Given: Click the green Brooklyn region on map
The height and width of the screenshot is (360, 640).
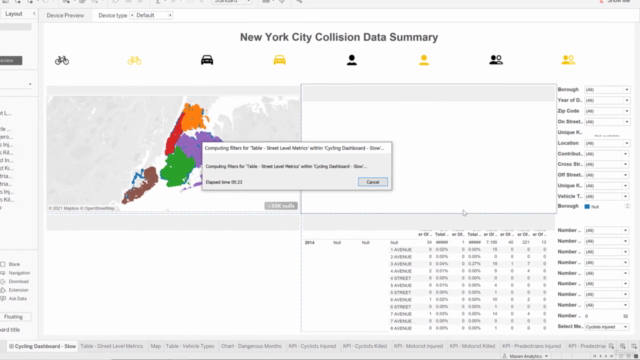Looking at the screenshot, I should click(178, 167).
